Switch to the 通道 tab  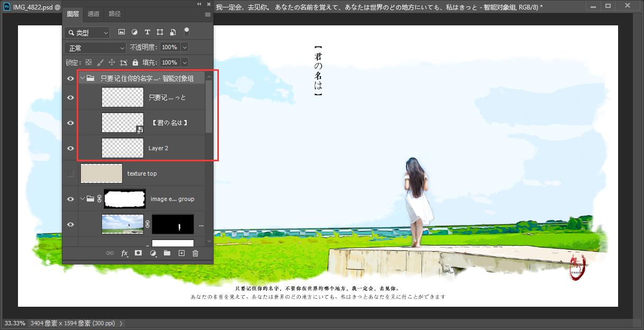[93, 14]
